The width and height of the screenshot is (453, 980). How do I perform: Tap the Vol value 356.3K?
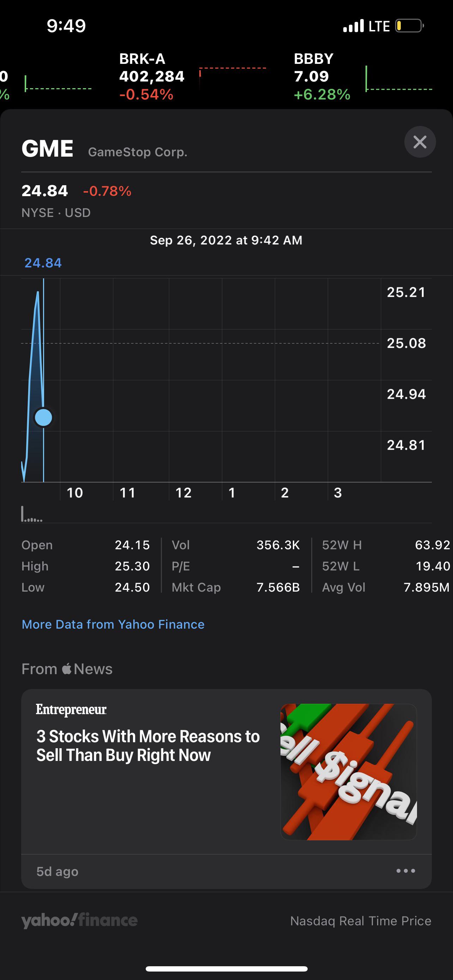(x=278, y=545)
